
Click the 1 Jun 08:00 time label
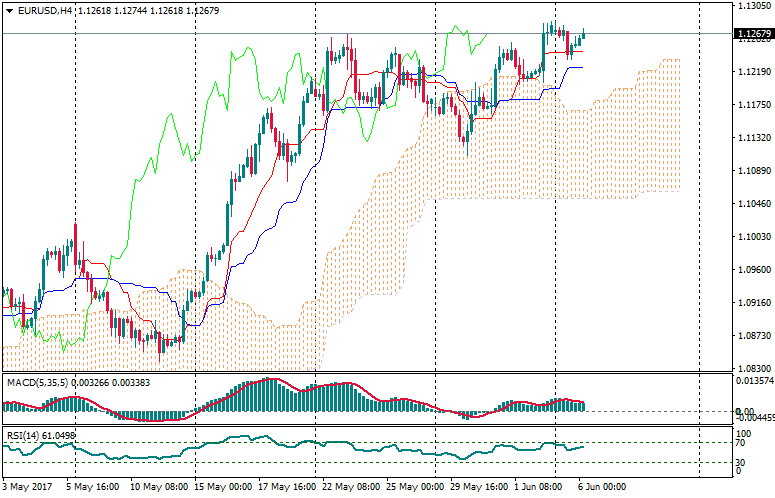point(538,486)
